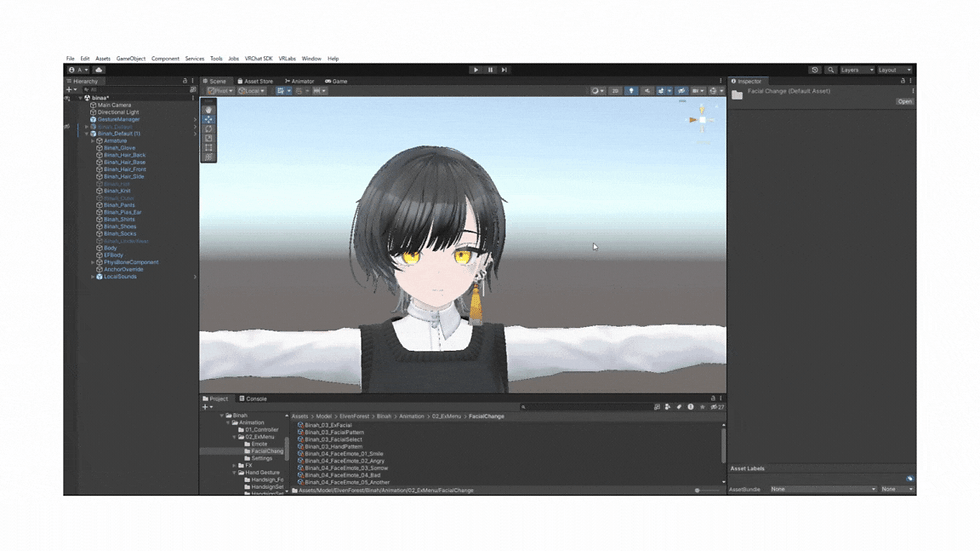
Task: Start Play mode with the play button
Action: (476, 70)
